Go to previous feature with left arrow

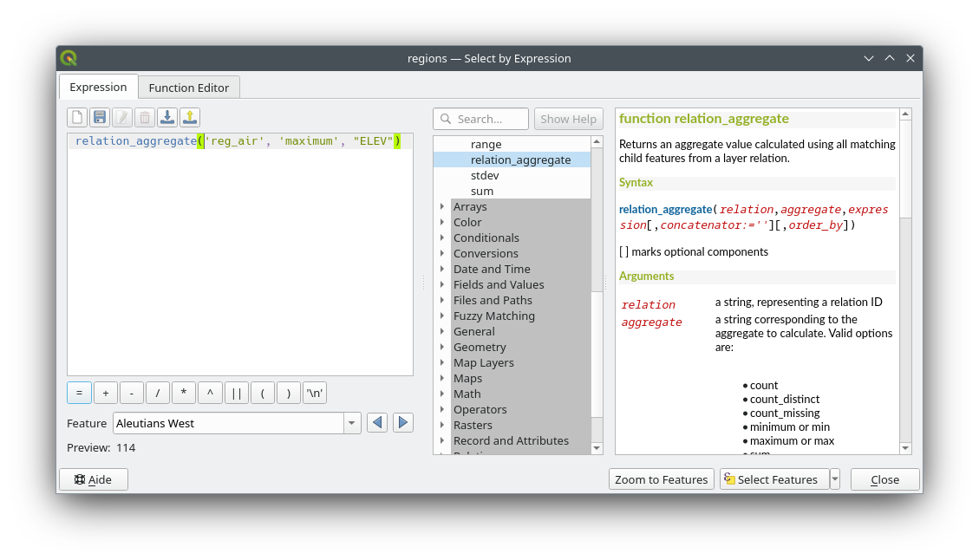376,423
